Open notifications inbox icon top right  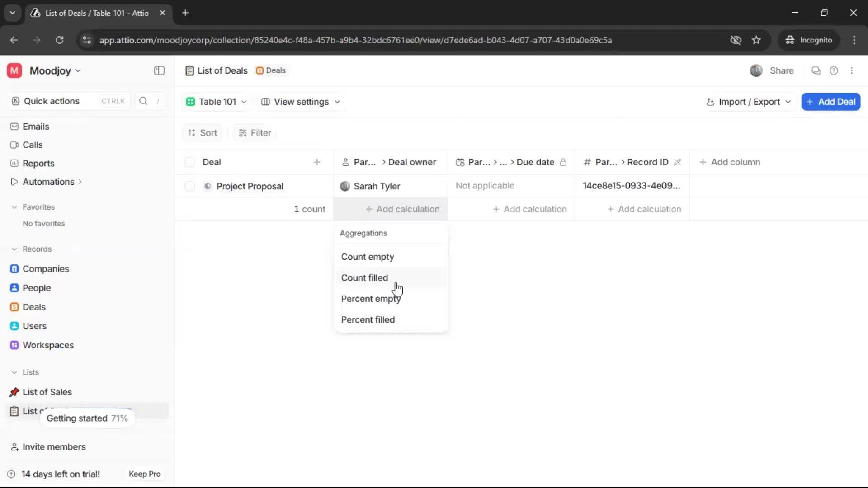coord(816,70)
